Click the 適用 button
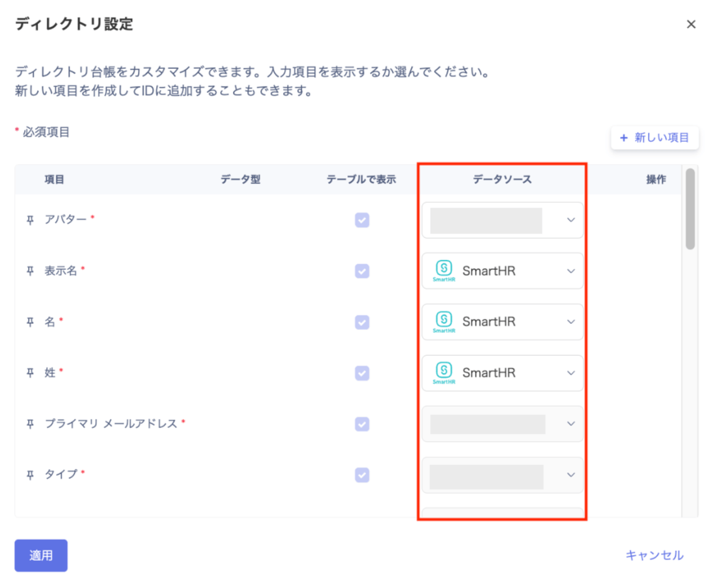The width and height of the screenshot is (713, 588). click(x=41, y=555)
